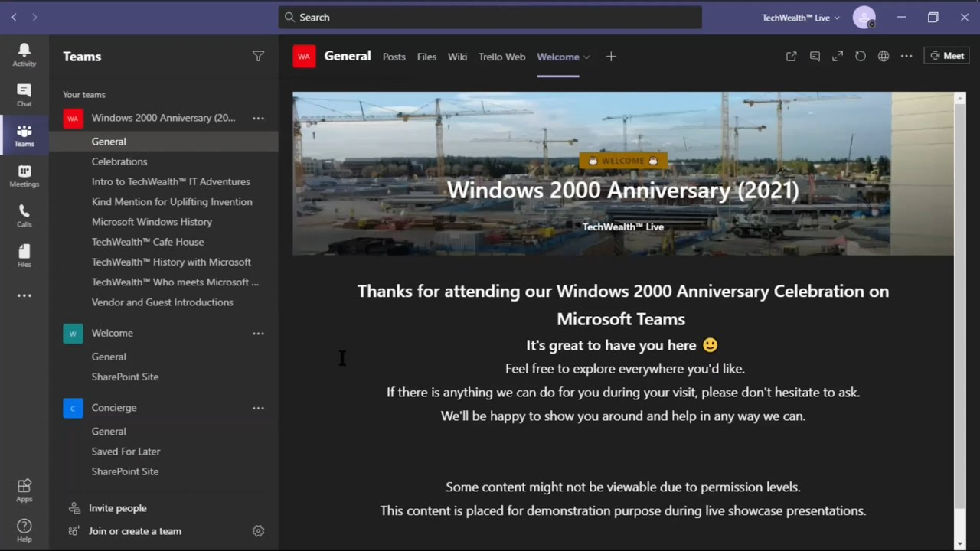The image size is (980, 551).
Task: Open the Meetings calendar icon
Action: (24, 176)
